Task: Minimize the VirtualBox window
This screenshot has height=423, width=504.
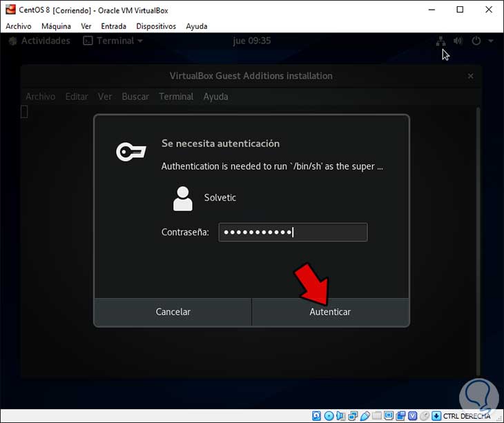Action: pyautogui.click(x=432, y=10)
